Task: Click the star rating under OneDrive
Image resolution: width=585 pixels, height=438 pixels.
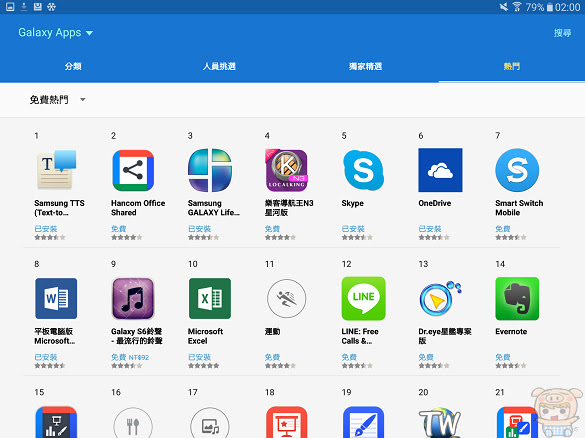Action: [434, 237]
